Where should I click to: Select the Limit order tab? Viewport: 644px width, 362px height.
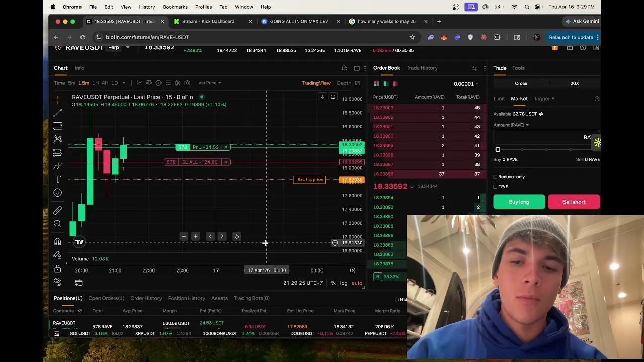[x=499, y=99]
